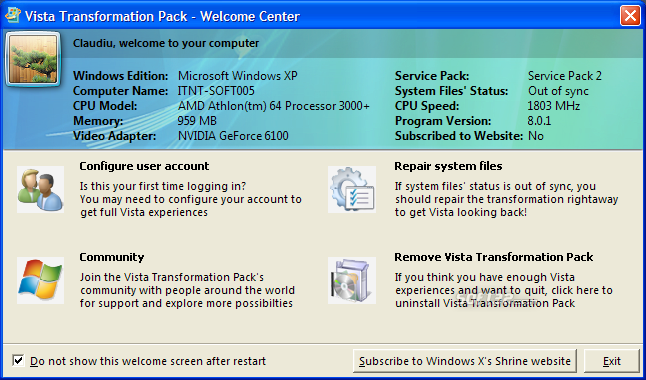Click the Remove Vista Transformation Pack disc icon

(x=352, y=280)
